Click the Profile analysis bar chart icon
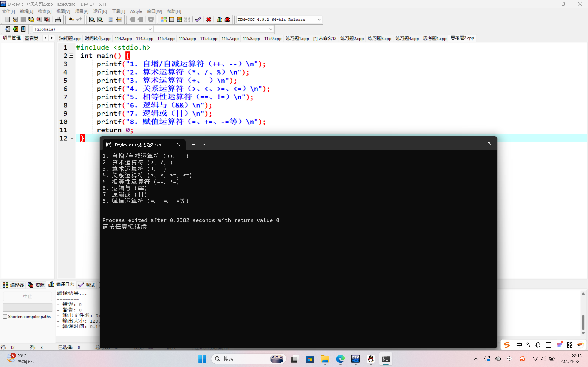Screen dimensions: 588x367 click(x=219, y=19)
